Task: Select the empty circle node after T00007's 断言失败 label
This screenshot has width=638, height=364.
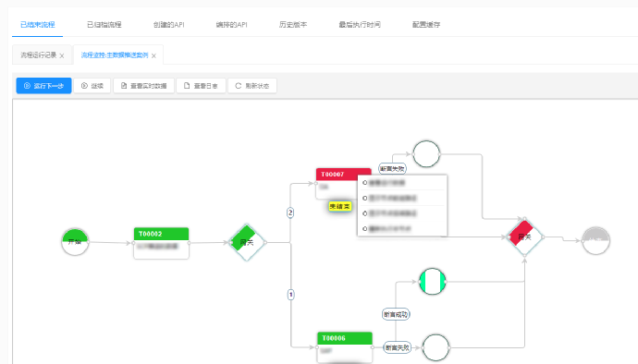Action: tap(426, 154)
